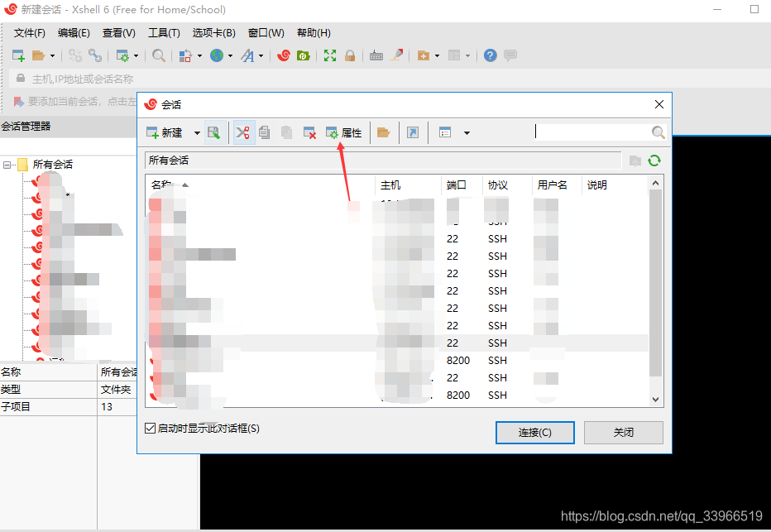Collapse the 所有会话 tree node

pyautogui.click(x=7, y=165)
